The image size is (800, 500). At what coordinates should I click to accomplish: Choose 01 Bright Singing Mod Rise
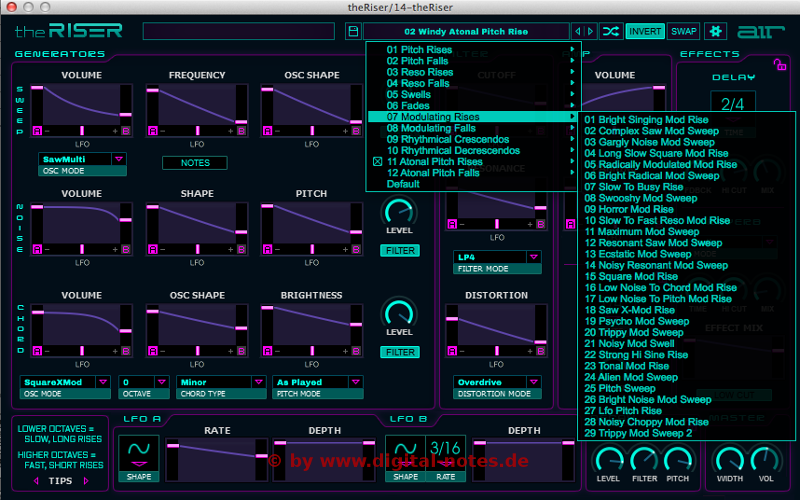tap(646, 120)
